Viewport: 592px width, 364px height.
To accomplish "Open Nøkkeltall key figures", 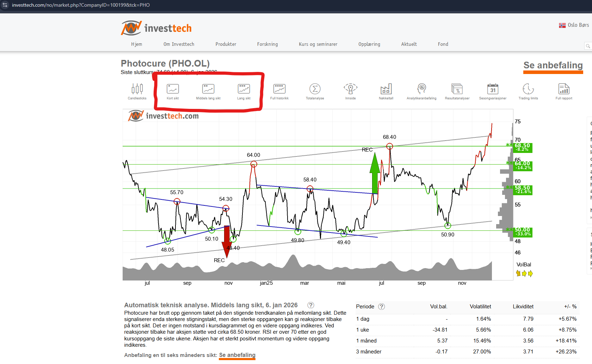I will [386, 91].
